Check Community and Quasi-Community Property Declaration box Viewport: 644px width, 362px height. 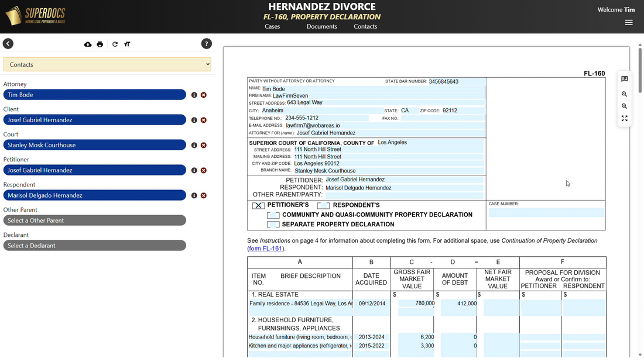click(x=273, y=215)
